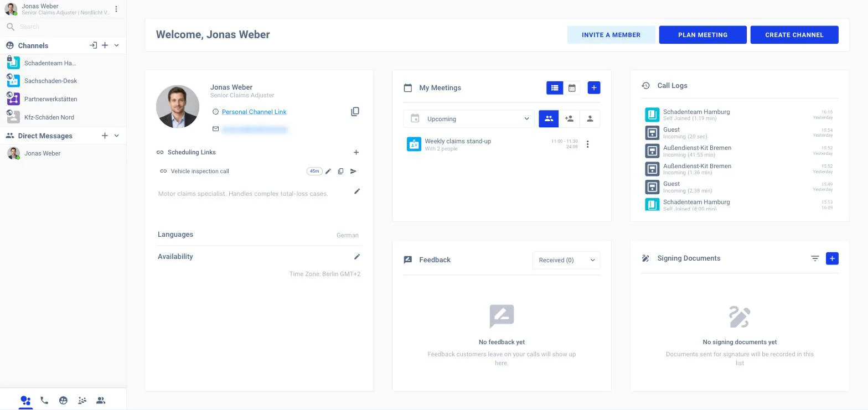Open the groups tab in bottom bar
868x410 pixels.
pos(82,400)
